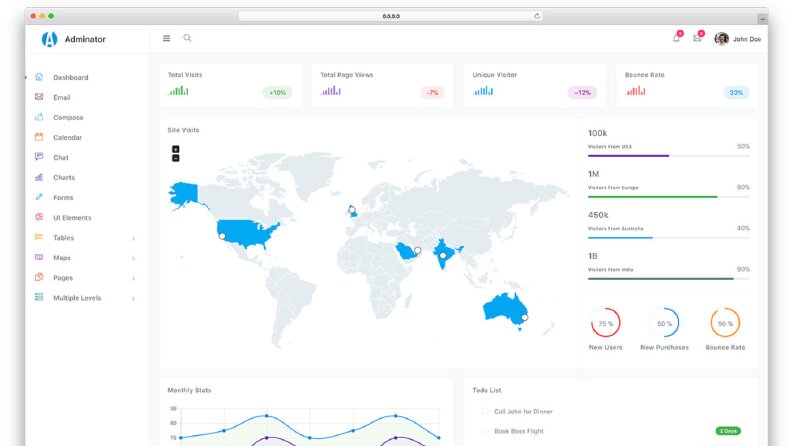The height and width of the screenshot is (446, 793).
Task: Click the Visitors From Europe progress bar
Action: pos(669,197)
